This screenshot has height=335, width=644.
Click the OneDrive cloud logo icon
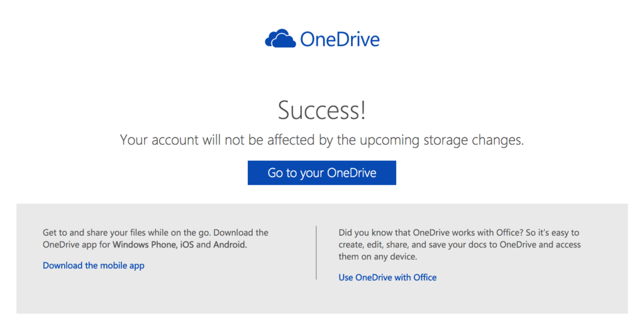pos(280,38)
